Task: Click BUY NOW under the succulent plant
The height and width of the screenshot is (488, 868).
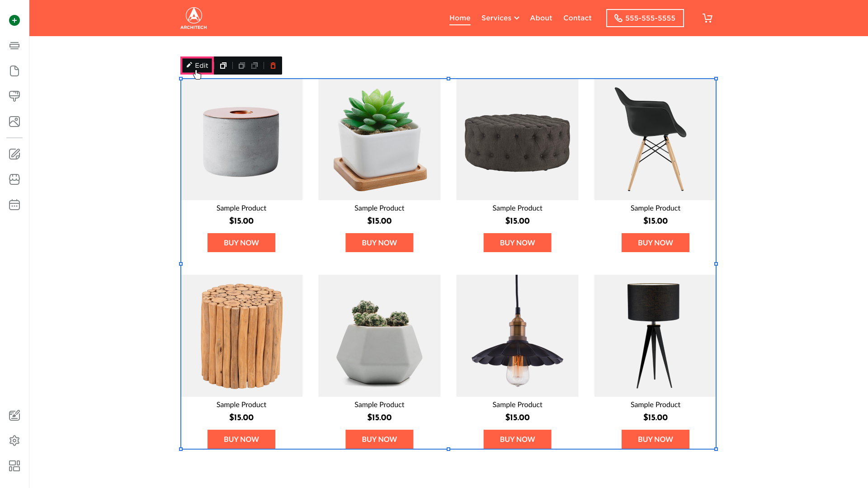Action: (379, 243)
